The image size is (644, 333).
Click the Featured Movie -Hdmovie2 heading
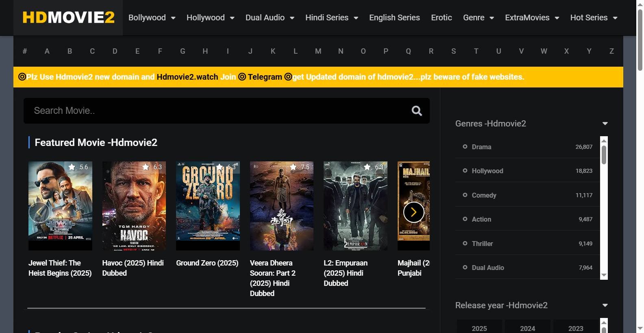(96, 142)
